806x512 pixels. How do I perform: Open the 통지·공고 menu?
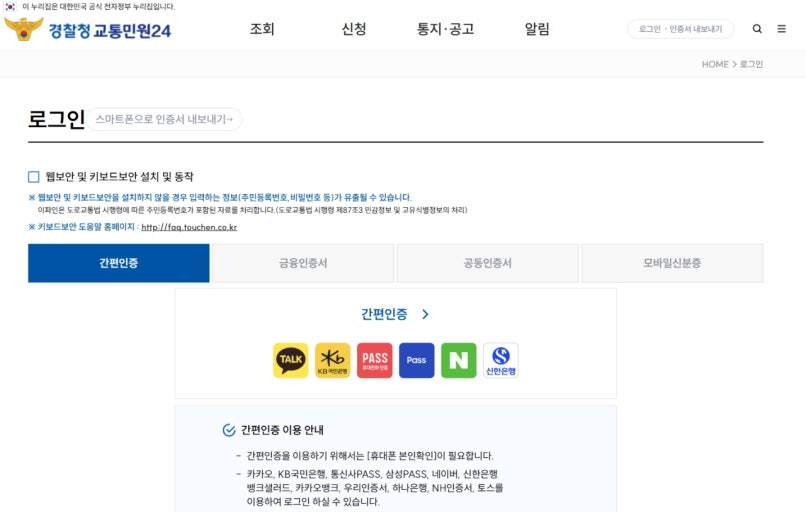coord(445,29)
